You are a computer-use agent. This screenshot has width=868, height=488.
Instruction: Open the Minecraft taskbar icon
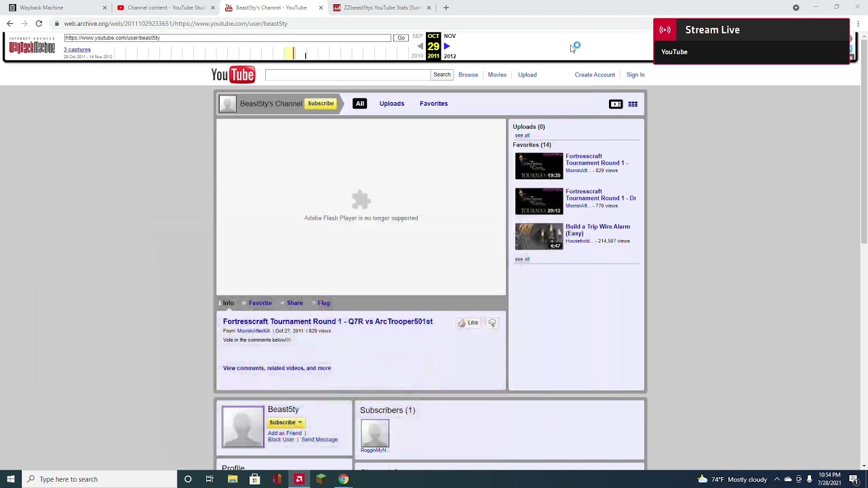(321, 479)
